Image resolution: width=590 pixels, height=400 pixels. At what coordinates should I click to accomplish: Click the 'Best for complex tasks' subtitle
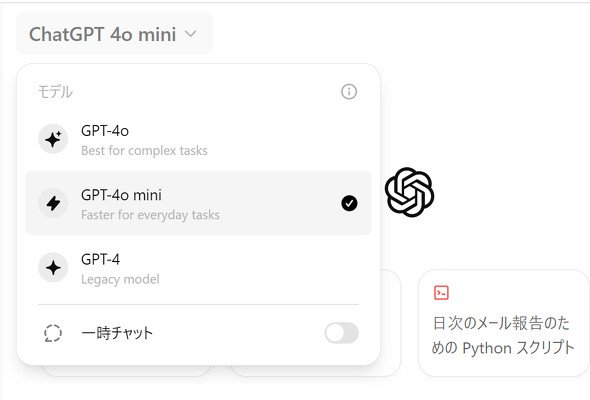point(144,151)
